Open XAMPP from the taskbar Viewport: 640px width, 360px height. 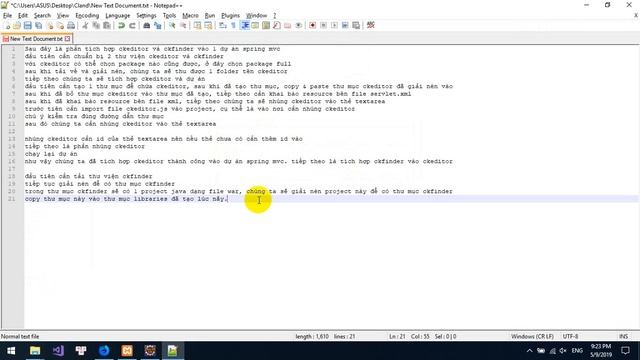[x=127, y=351]
